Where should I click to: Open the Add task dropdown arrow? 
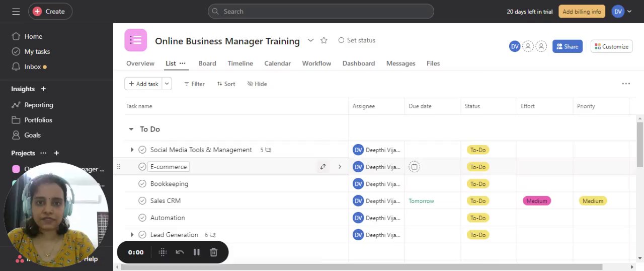pos(167,84)
